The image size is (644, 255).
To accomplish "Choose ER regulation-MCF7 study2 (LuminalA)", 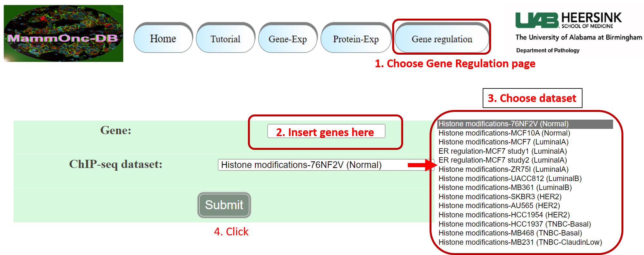I will click(x=503, y=160).
